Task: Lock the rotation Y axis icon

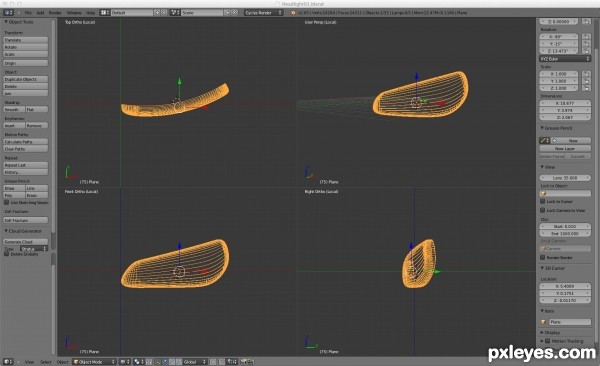Action: click(x=586, y=44)
